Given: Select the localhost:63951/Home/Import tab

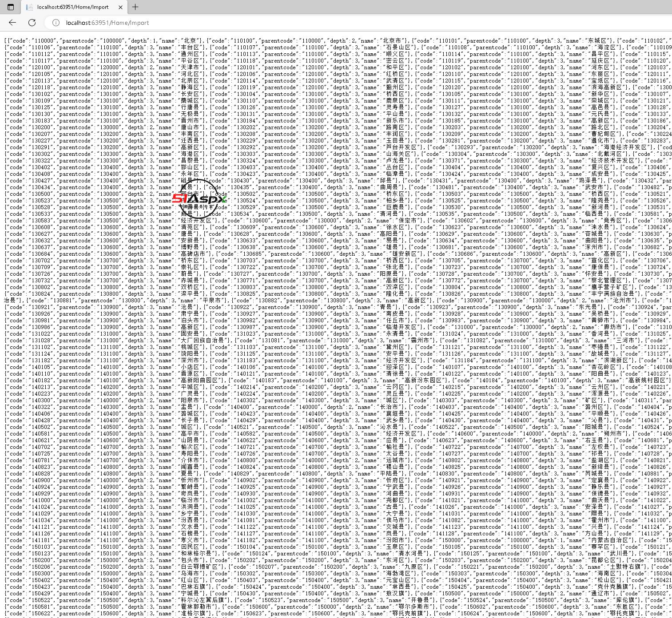Looking at the screenshot, I should [x=73, y=7].
